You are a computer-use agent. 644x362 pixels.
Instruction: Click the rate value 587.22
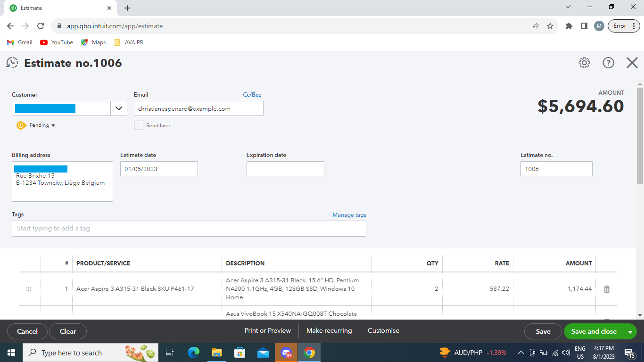pos(499,289)
